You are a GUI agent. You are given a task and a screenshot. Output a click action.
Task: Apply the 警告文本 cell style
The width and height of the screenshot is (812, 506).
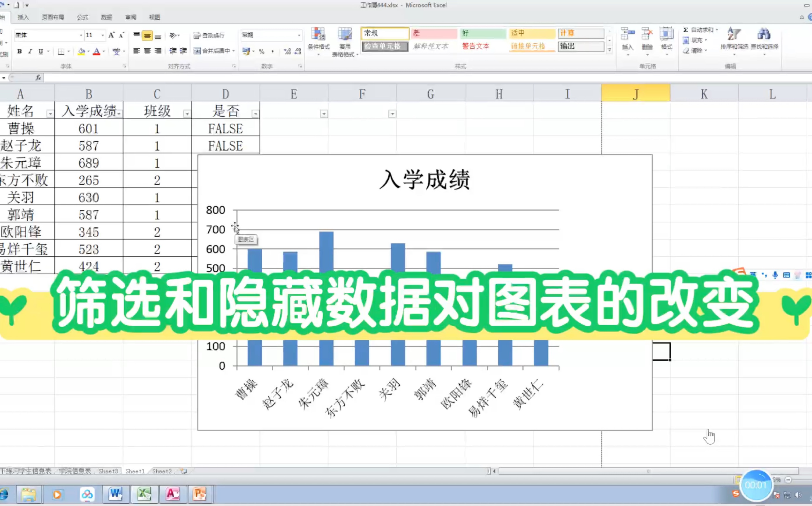(476, 46)
